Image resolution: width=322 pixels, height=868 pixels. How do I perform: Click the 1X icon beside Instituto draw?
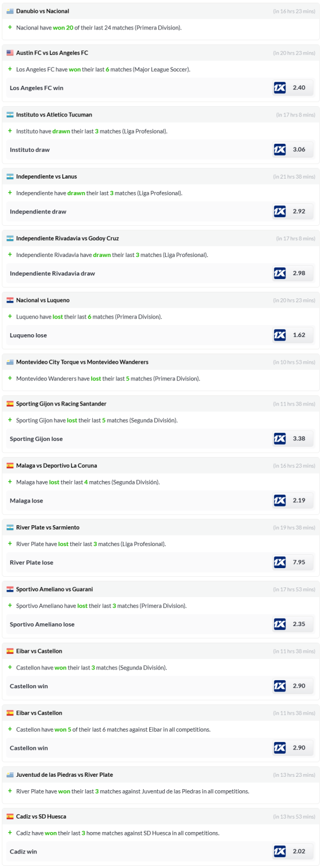tap(280, 150)
